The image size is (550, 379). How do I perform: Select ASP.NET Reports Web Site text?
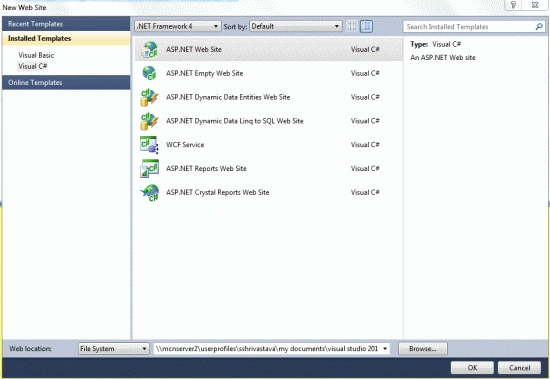[x=206, y=169]
